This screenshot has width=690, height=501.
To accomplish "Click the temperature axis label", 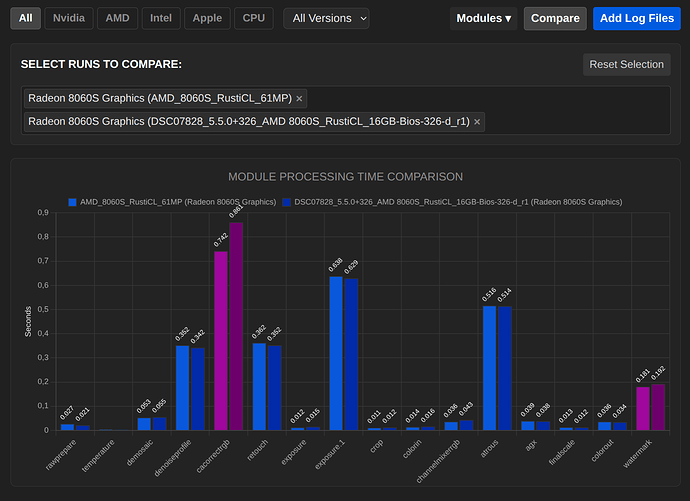I will click(98, 456).
